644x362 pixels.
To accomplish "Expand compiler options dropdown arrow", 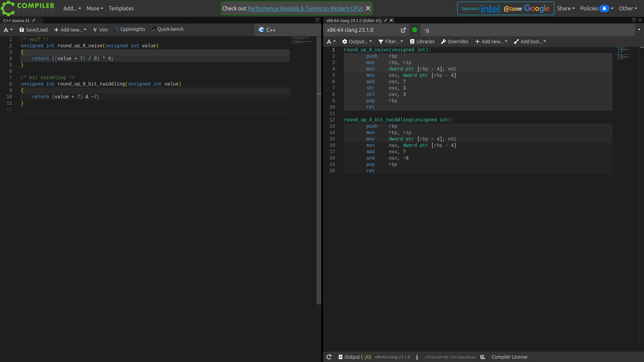I will [639, 30].
